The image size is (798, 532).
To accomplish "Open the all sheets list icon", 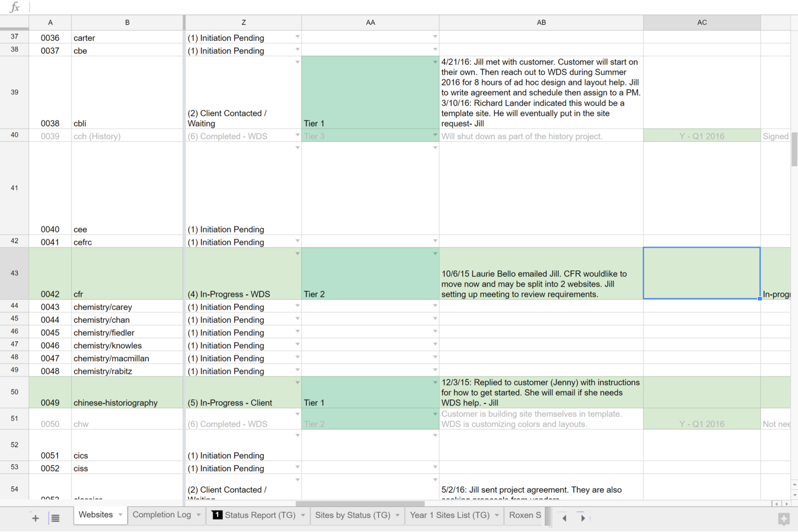I will click(x=55, y=518).
